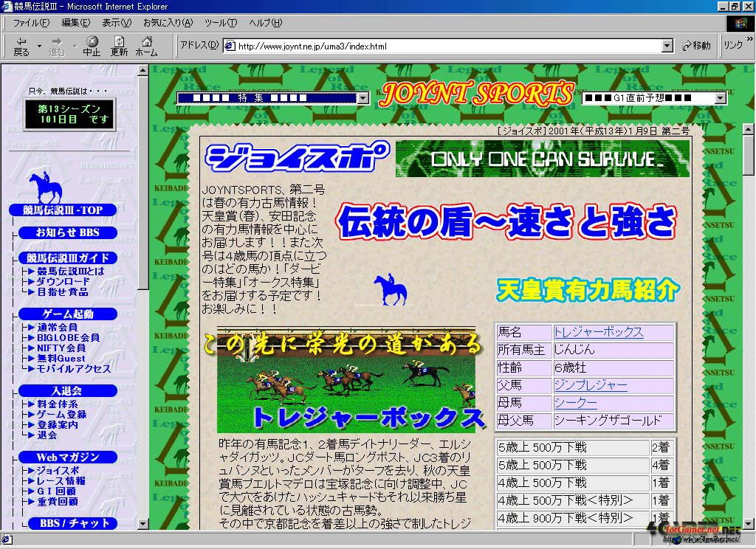Open Forward button history dropdown arrow

tap(75, 46)
